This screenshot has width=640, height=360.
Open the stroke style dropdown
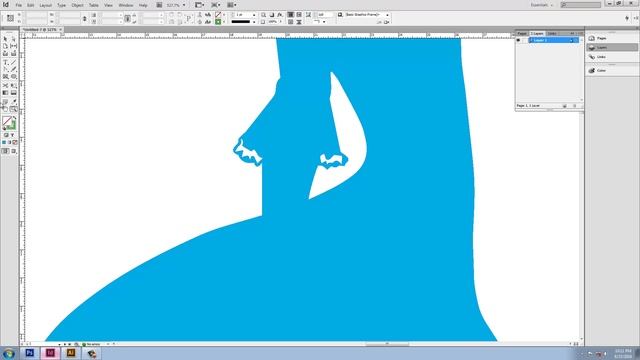point(254,22)
